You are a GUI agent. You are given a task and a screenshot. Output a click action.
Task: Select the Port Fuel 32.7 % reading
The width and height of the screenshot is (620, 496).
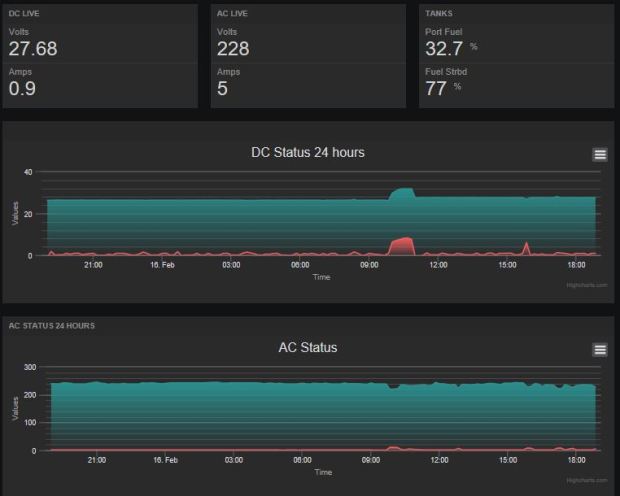pyautogui.click(x=447, y=49)
